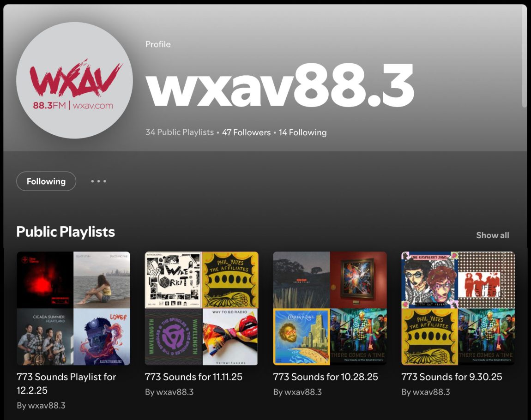Click the vertical scrollbar thumb on the right

tap(524, 56)
